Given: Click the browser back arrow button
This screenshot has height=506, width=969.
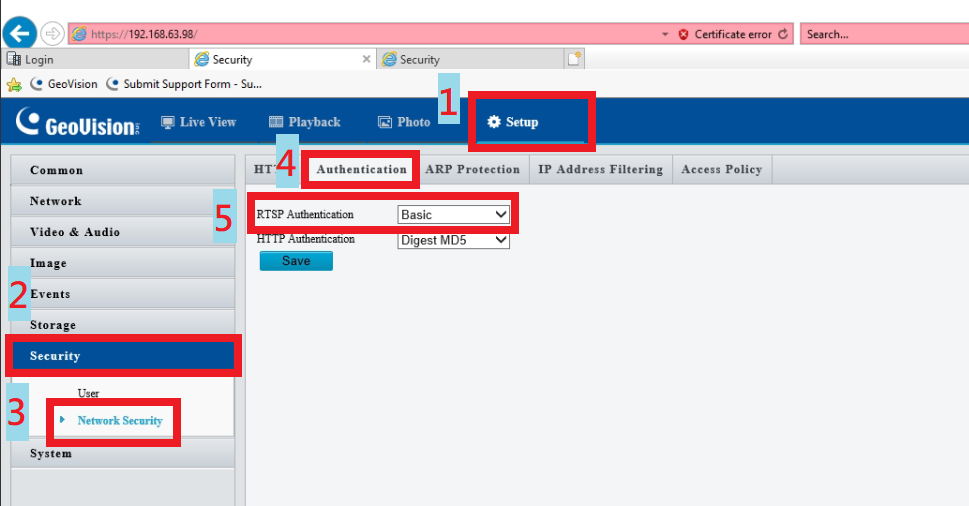Looking at the screenshot, I should coord(20,33).
